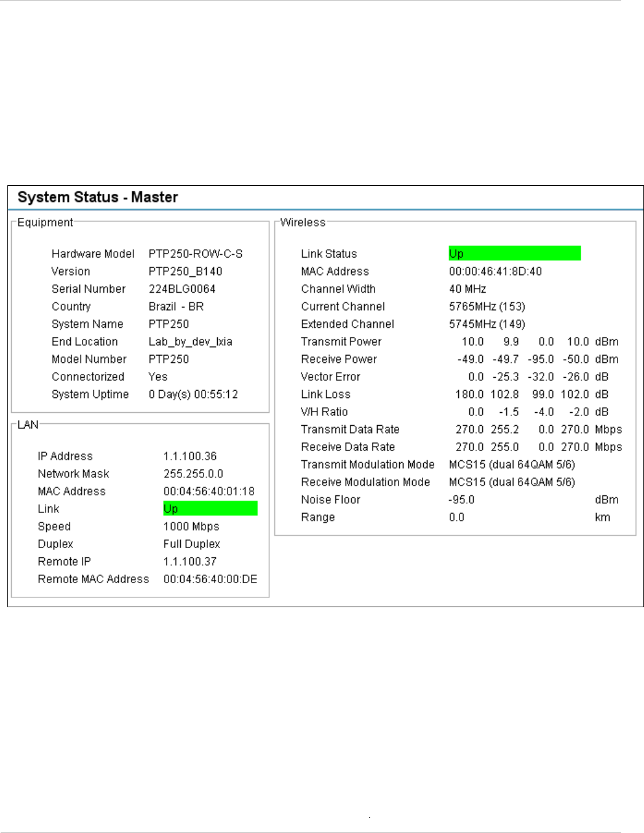Click the green wireless Link Status Up bar
The image size is (644, 833).
[x=515, y=253]
